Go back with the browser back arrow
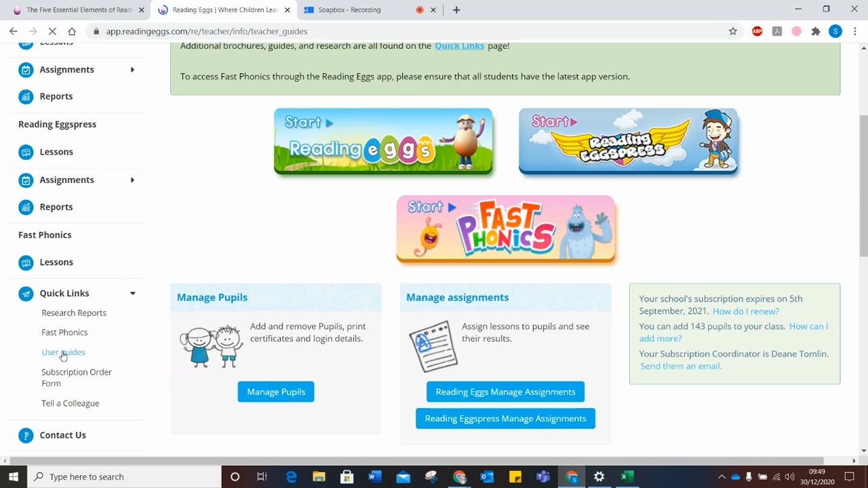868x488 pixels. pos(14,31)
